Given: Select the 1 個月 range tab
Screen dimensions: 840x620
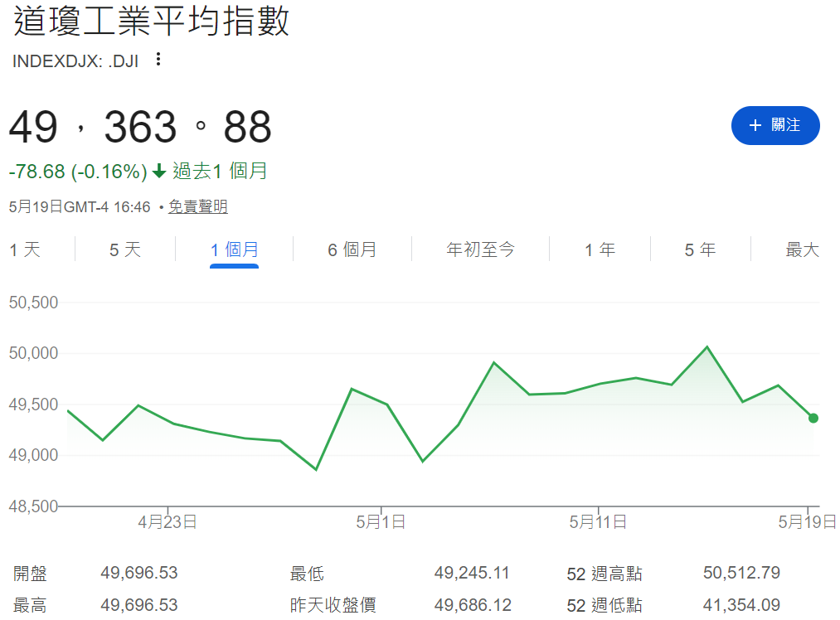Looking at the screenshot, I should coord(234,249).
